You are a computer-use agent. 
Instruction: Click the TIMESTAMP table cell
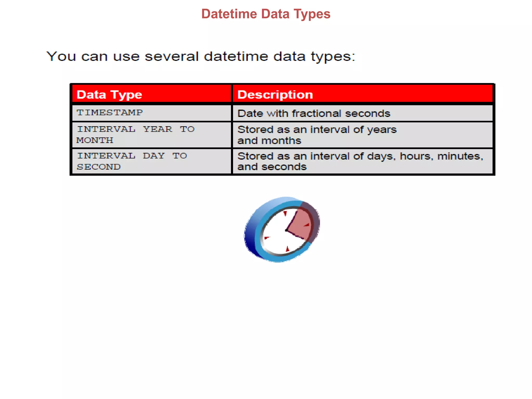pos(152,113)
